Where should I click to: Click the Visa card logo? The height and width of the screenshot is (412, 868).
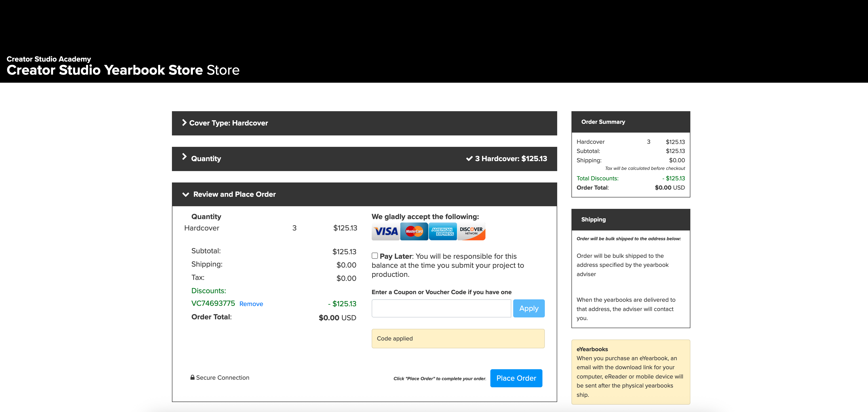[x=385, y=231]
